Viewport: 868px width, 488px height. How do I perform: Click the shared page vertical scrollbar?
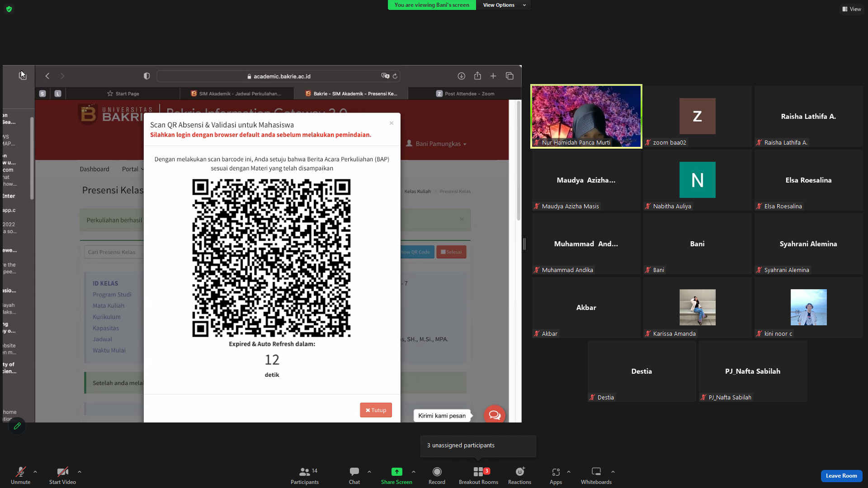click(x=519, y=161)
